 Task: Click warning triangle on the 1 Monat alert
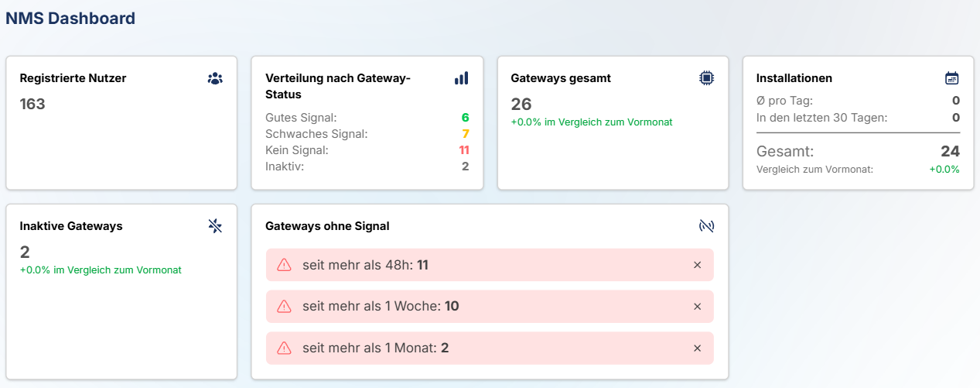pos(284,348)
